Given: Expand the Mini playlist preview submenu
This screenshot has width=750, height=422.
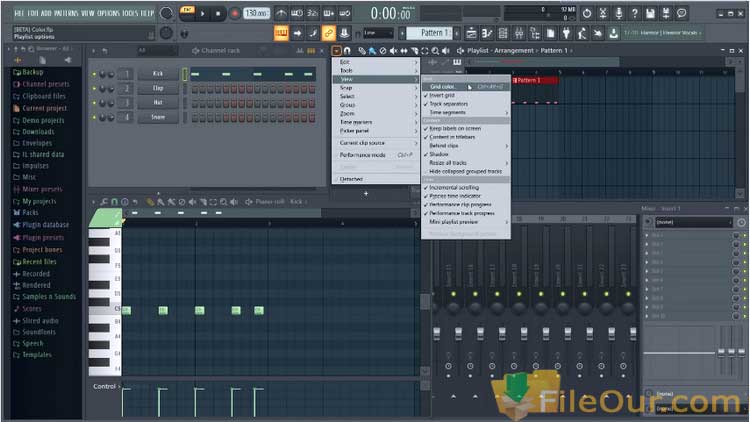Looking at the screenshot, I should tap(466, 222).
